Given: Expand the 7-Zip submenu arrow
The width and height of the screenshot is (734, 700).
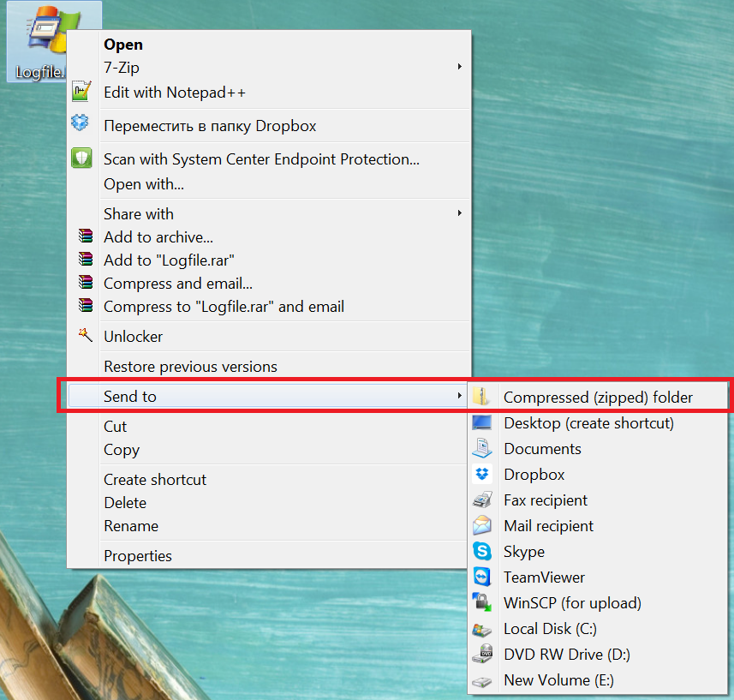Looking at the screenshot, I should coord(459,68).
